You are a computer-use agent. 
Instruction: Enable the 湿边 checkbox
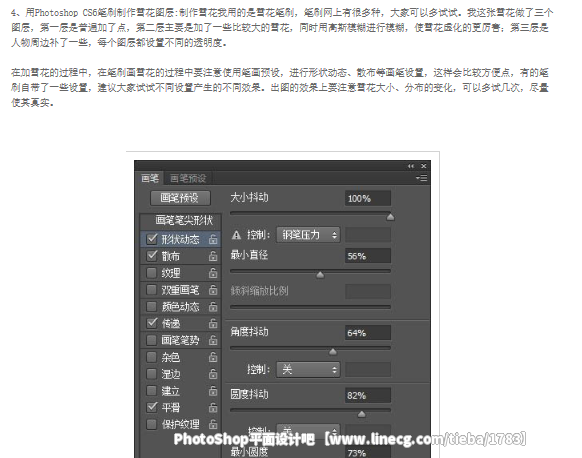click(x=151, y=374)
